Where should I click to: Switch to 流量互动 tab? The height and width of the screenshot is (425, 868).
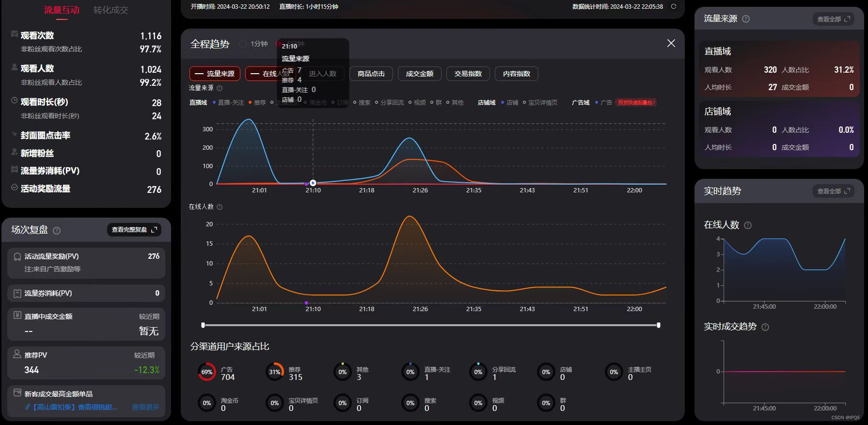pos(62,10)
